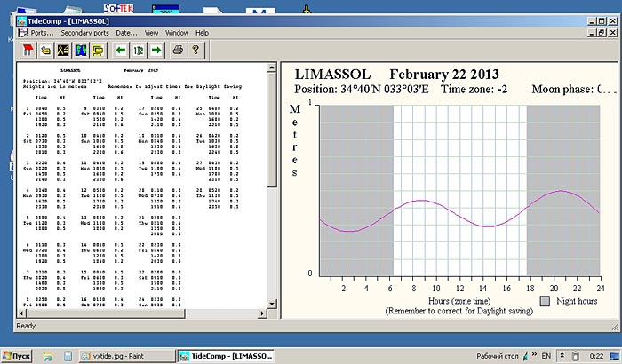Click the TideComp - [LIMASSO... taskbar button

[226, 356]
